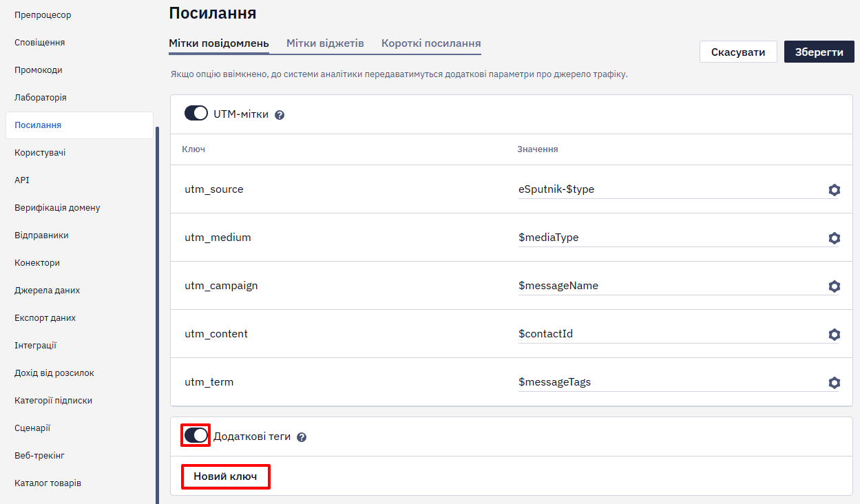Disable the UTM-мітки toggle

[196, 114]
